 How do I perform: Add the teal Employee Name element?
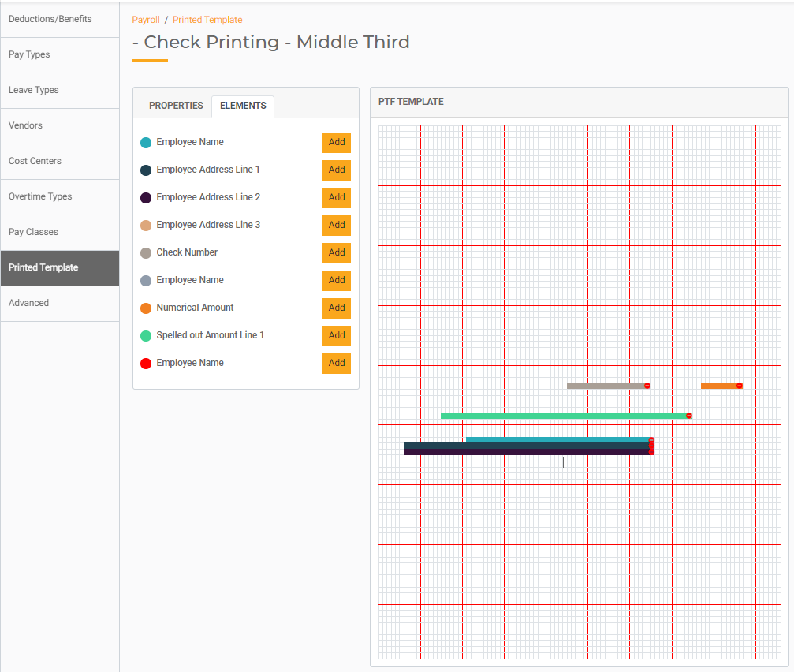point(336,142)
